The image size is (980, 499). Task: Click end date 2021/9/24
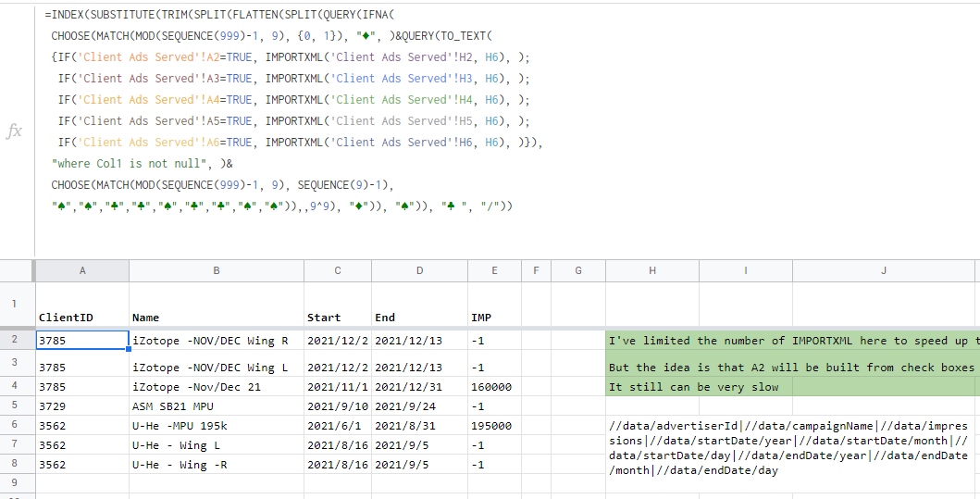(x=419, y=405)
